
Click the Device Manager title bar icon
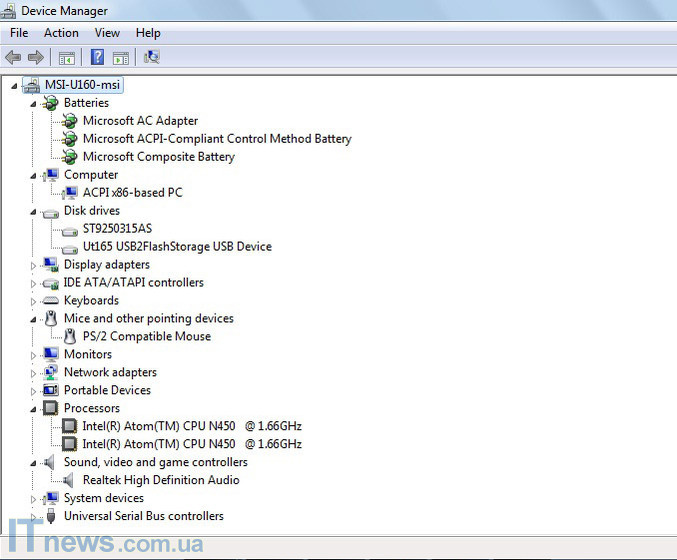click(x=10, y=11)
